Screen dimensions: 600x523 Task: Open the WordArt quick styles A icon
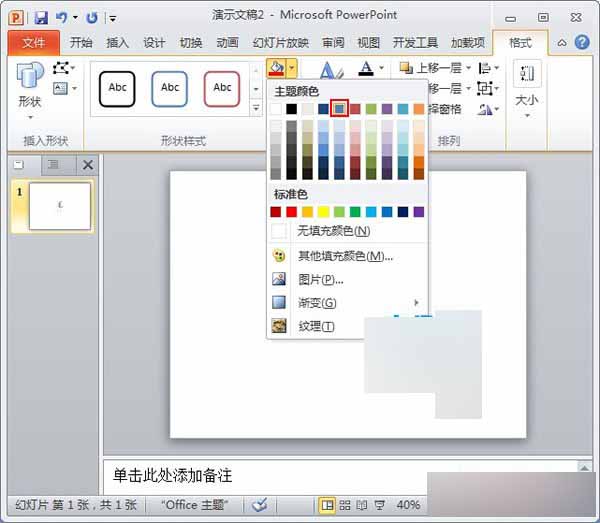coord(331,71)
